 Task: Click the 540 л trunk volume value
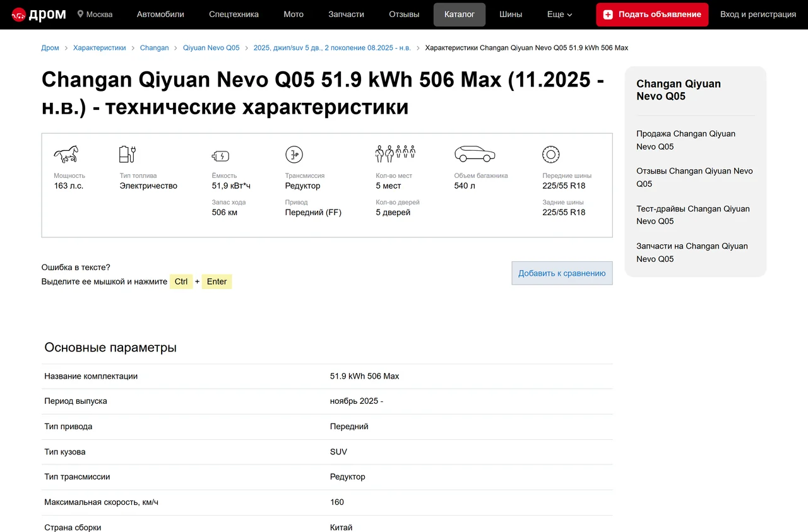(x=465, y=186)
